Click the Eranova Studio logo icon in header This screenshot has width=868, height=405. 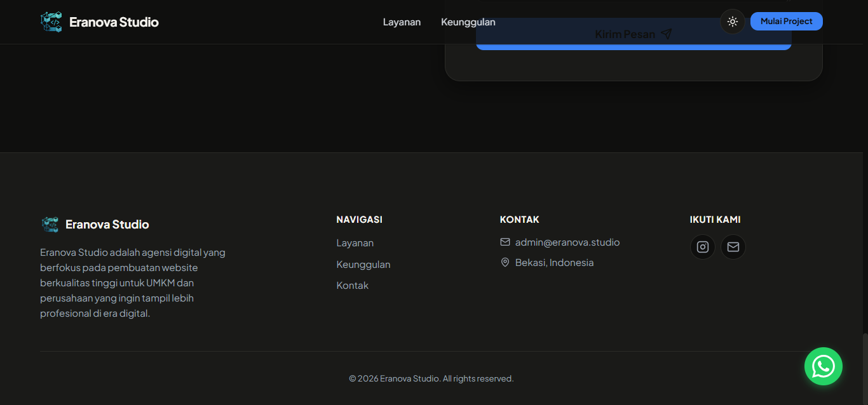51,22
